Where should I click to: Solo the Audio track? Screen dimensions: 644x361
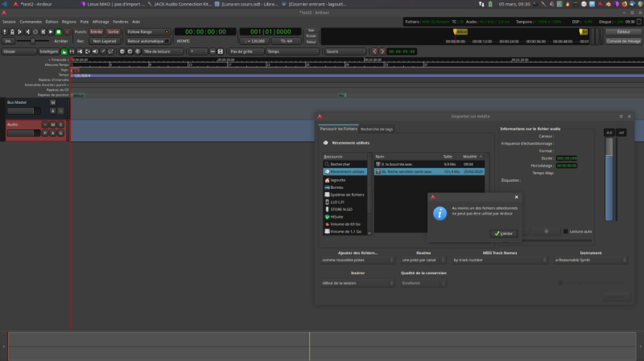pyautogui.click(x=60, y=125)
